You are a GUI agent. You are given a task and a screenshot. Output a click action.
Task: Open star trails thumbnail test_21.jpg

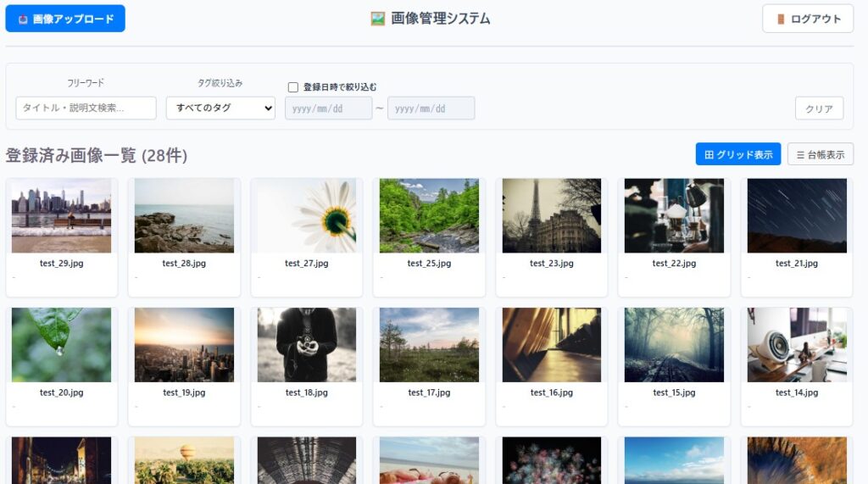click(797, 215)
